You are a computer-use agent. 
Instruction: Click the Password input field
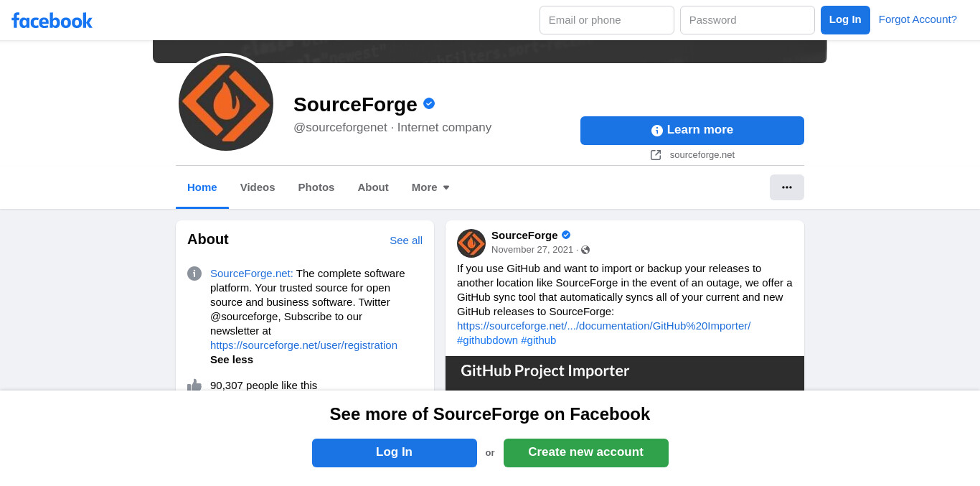click(x=748, y=20)
